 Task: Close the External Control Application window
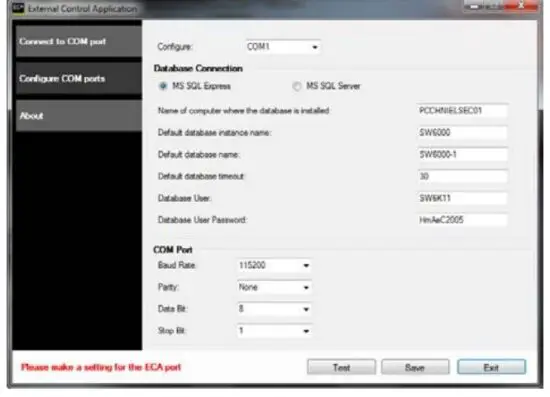click(x=521, y=5)
